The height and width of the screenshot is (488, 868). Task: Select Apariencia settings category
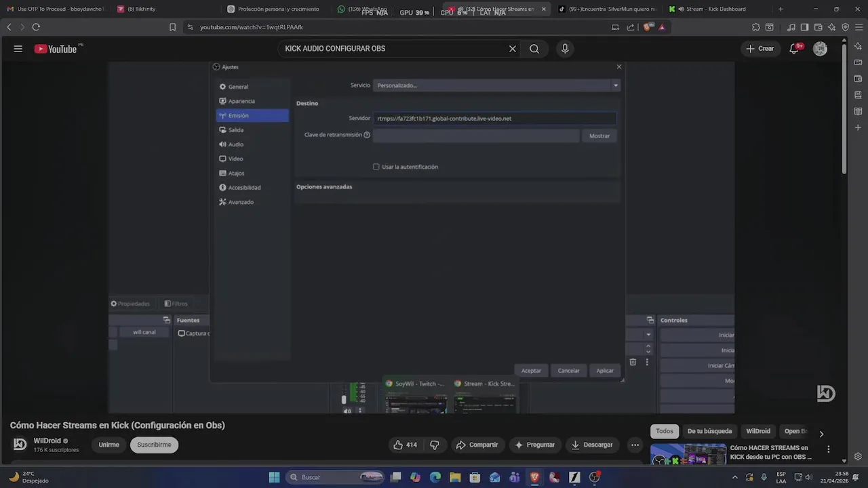pyautogui.click(x=252, y=101)
